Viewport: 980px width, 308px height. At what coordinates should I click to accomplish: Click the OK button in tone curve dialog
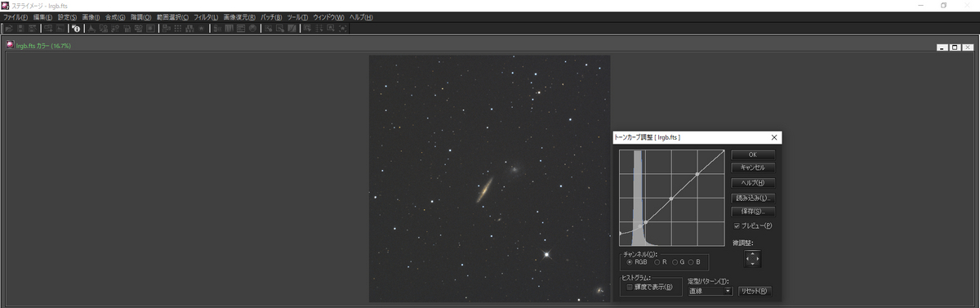pyautogui.click(x=752, y=154)
